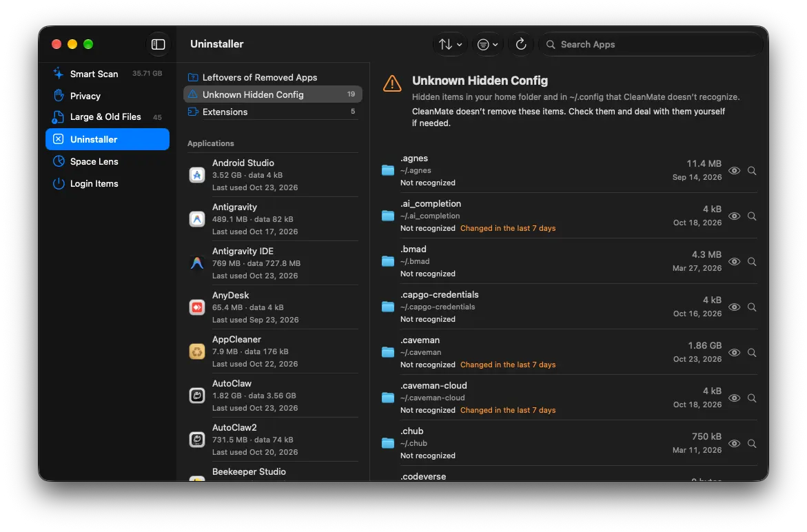Reveal .bmad with magnifier icon
This screenshot has width=807, height=532.
pos(752,261)
